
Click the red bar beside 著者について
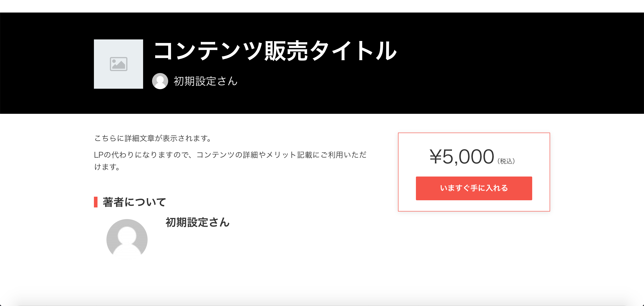click(x=95, y=202)
